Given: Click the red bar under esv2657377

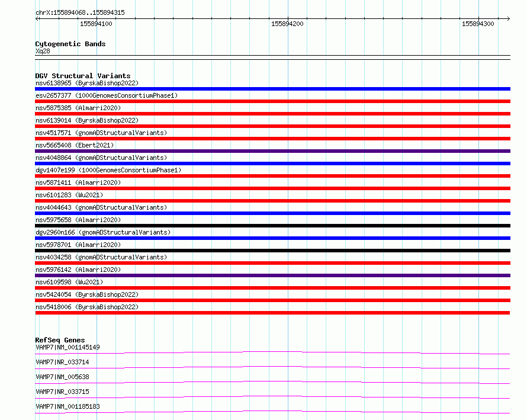Looking at the screenshot, I should 272,101.
